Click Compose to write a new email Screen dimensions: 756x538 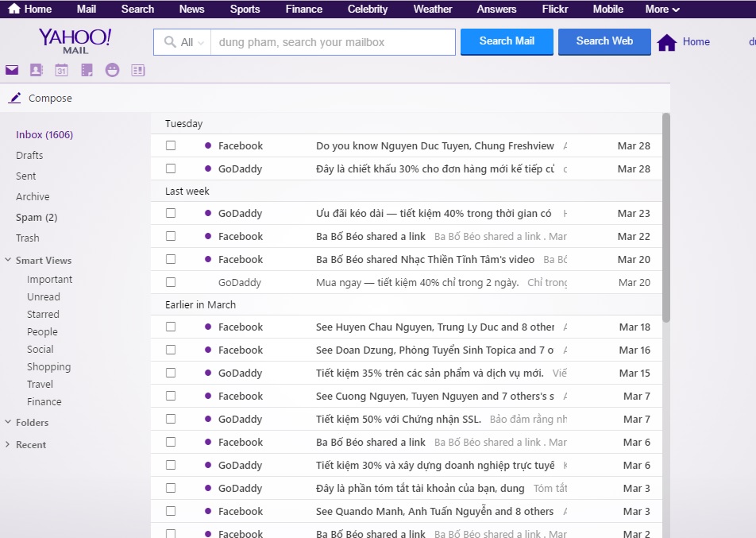click(x=49, y=99)
